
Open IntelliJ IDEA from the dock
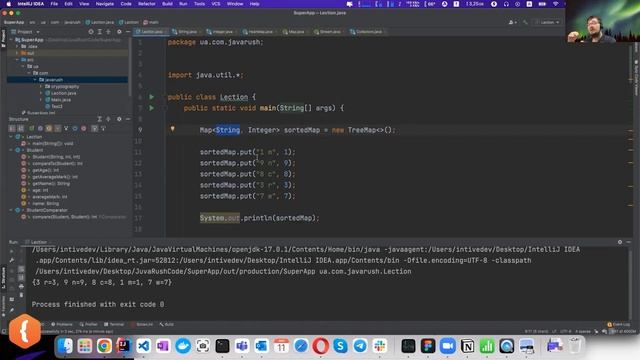(124, 346)
